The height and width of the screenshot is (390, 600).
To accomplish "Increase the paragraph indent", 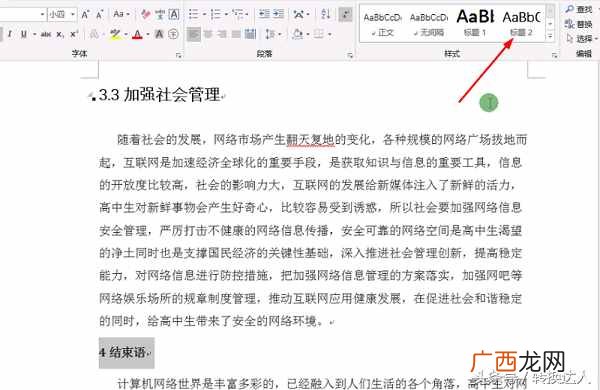I will 278,15.
